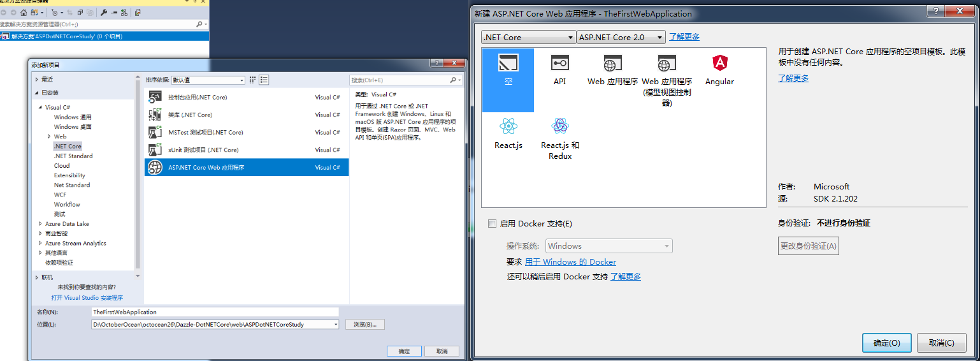Click help button of 添加新项目 dialog
Viewport: 980px width, 361px height.
point(436,63)
